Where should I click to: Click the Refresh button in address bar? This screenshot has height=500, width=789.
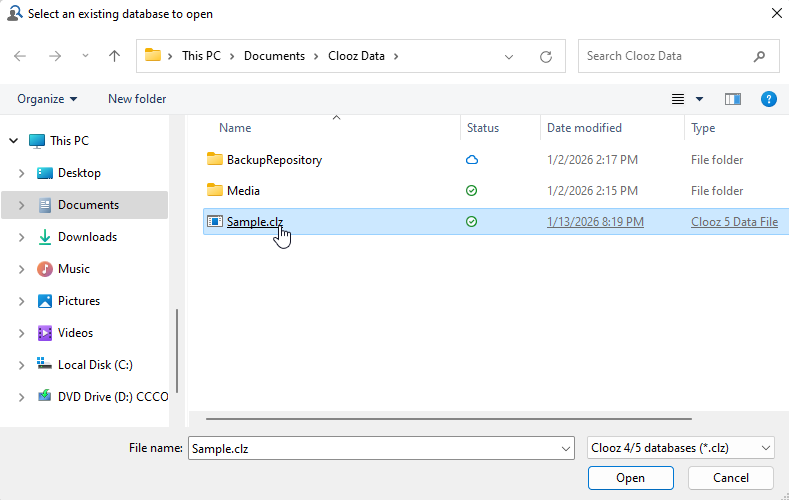click(545, 56)
